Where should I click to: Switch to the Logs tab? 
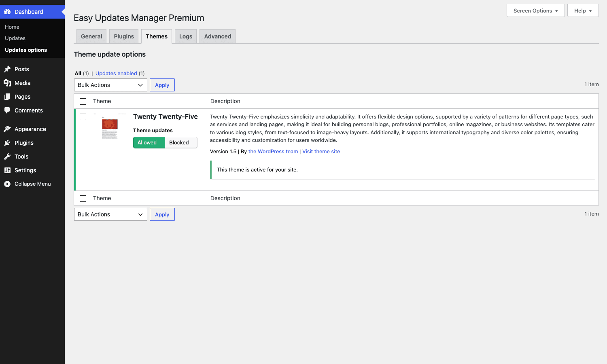tap(186, 36)
